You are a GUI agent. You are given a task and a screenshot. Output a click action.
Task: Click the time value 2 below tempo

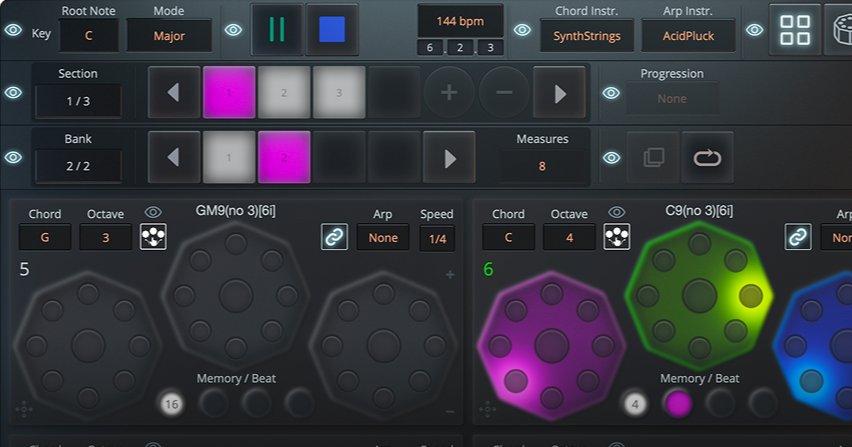[460, 48]
